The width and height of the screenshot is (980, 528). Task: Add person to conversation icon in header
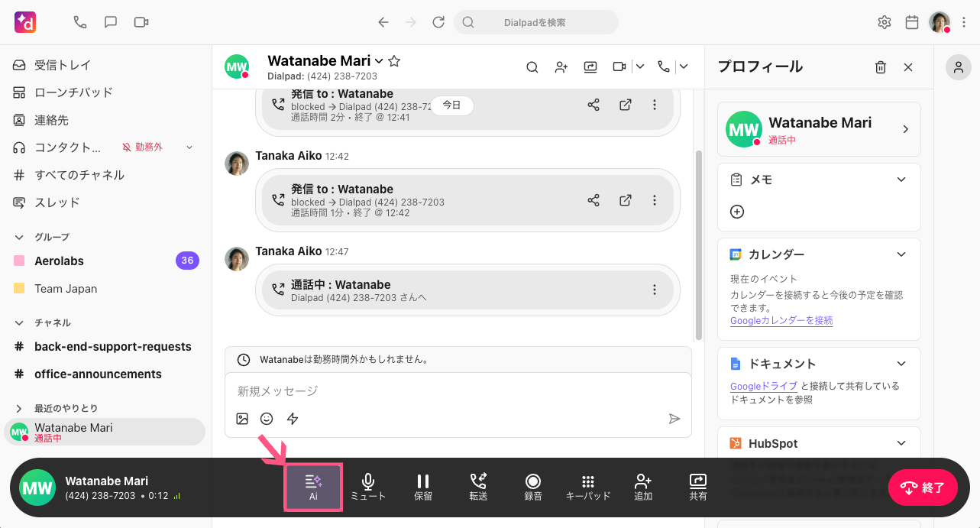coord(561,66)
